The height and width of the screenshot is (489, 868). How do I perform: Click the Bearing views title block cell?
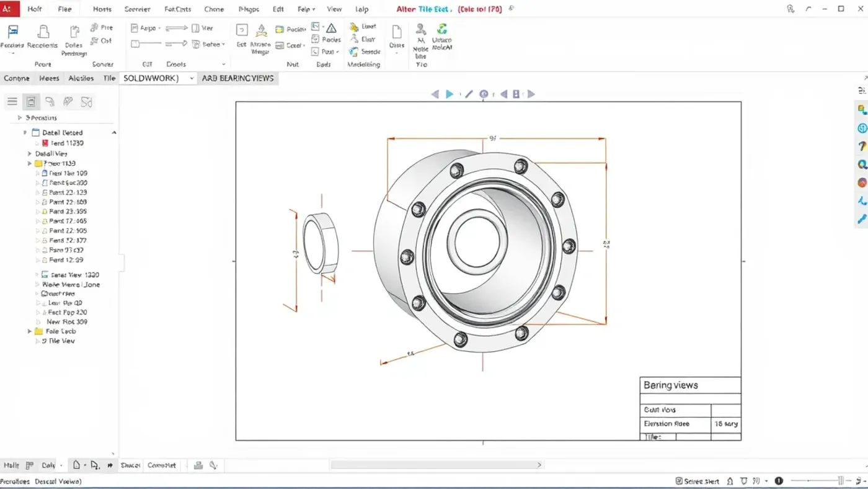pyautogui.click(x=690, y=385)
